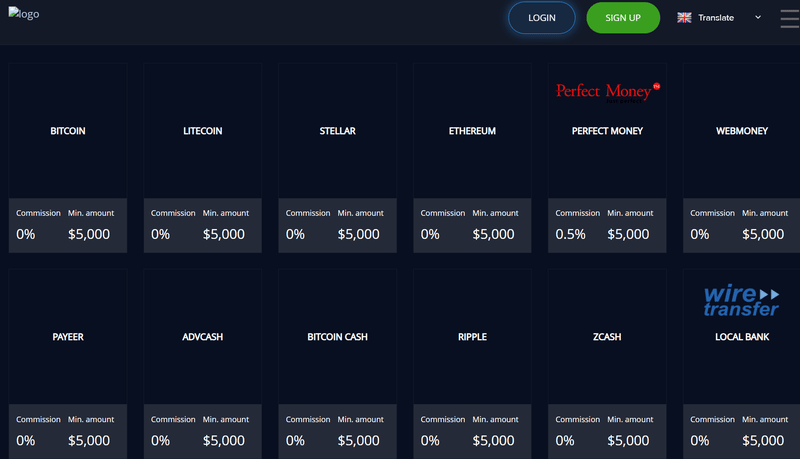The height and width of the screenshot is (459, 800).
Task: Click Ripple's 0% commission value
Action: (x=430, y=440)
